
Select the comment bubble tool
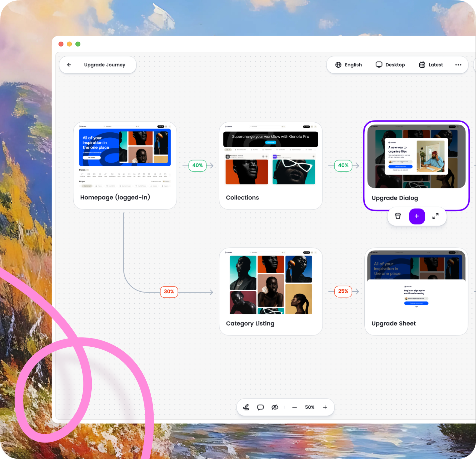pos(260,407)
